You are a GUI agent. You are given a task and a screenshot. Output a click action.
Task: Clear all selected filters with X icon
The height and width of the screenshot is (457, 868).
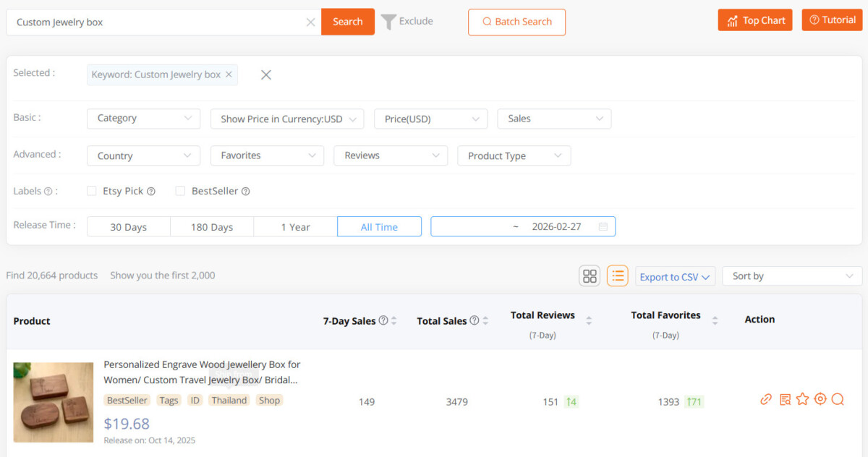pyautogui.click(x=266, y=74)
